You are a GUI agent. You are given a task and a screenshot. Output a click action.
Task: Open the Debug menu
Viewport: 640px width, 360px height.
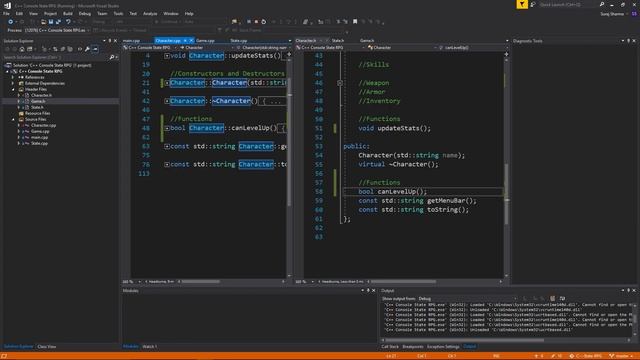[x=85, y=13]
